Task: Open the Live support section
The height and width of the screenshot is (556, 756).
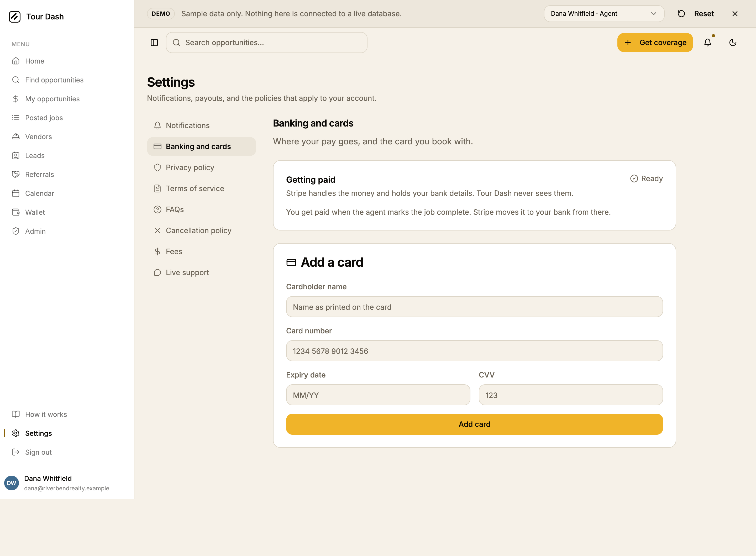Action: 202,272
